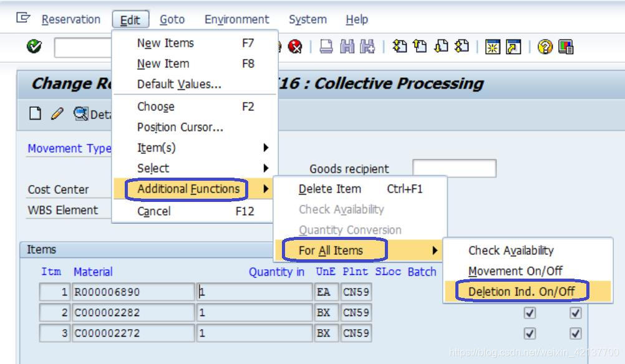
Task: Click the WBS Element label
Action: pyautogui.click(x=62, y=210)
